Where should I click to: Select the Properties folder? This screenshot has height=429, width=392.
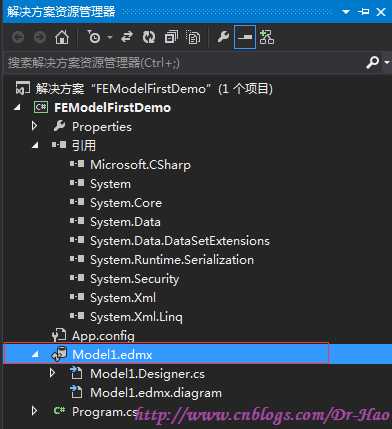pos(102,127)
